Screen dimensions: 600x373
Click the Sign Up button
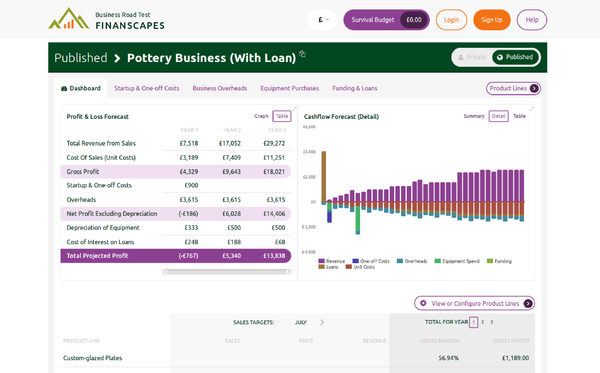click(492, 20)
